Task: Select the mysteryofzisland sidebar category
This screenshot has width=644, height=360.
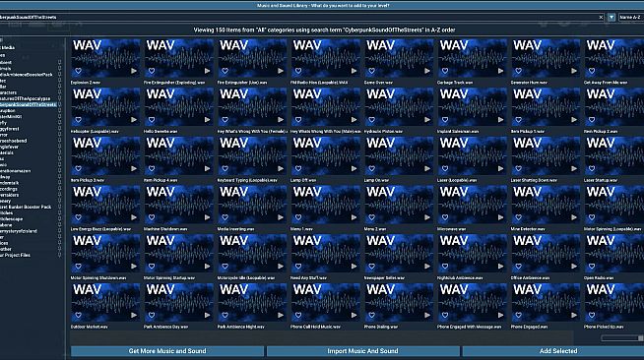Action: pyautogui.click(x=19, y=231)
